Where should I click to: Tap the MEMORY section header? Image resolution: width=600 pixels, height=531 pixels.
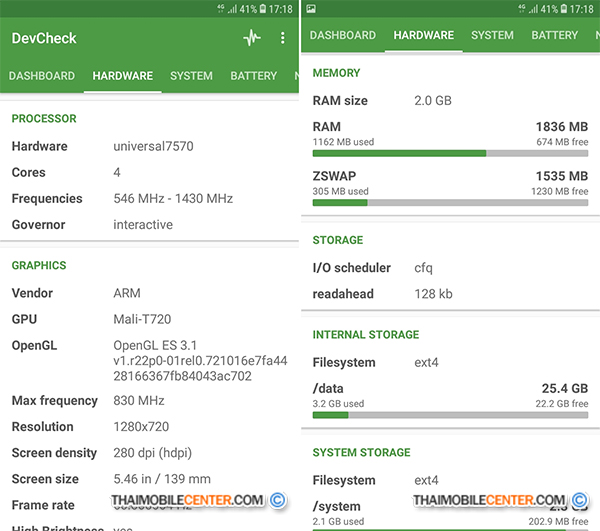pyautogui.click(x=336, y=73)
